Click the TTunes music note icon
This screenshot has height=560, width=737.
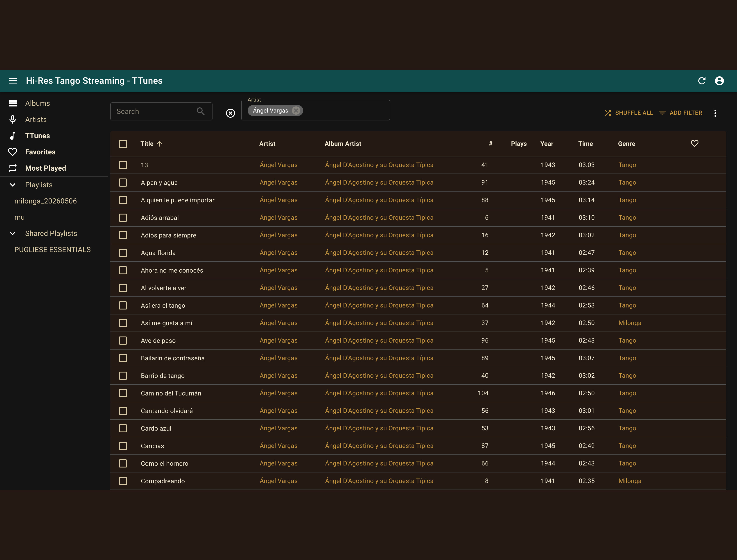(13, 136)
